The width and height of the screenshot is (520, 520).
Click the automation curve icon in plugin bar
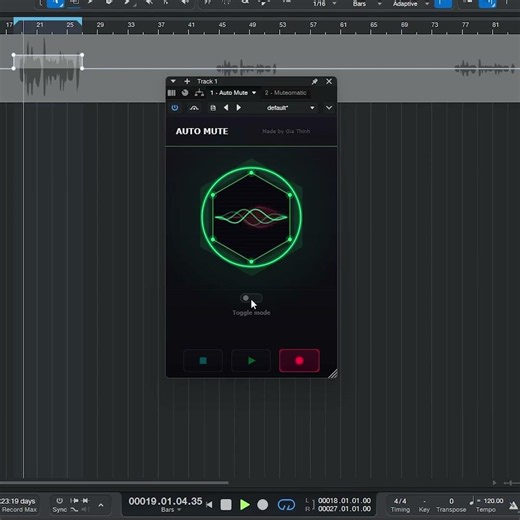pyautogui.click(x=194, y=108)
